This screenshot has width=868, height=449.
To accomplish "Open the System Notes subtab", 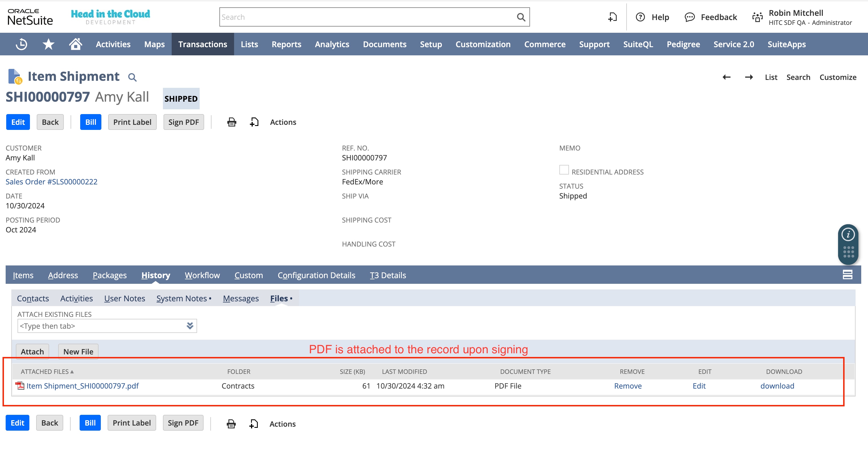I will [182, 298].
